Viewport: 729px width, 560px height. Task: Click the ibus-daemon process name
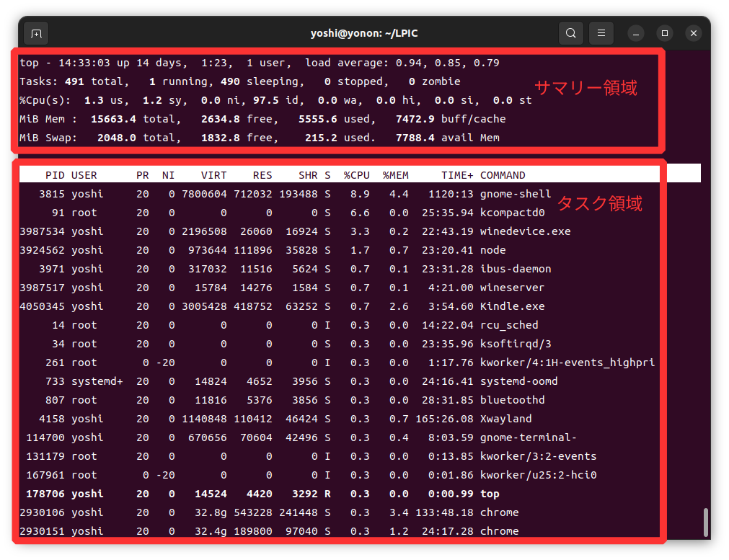[516, 269]
